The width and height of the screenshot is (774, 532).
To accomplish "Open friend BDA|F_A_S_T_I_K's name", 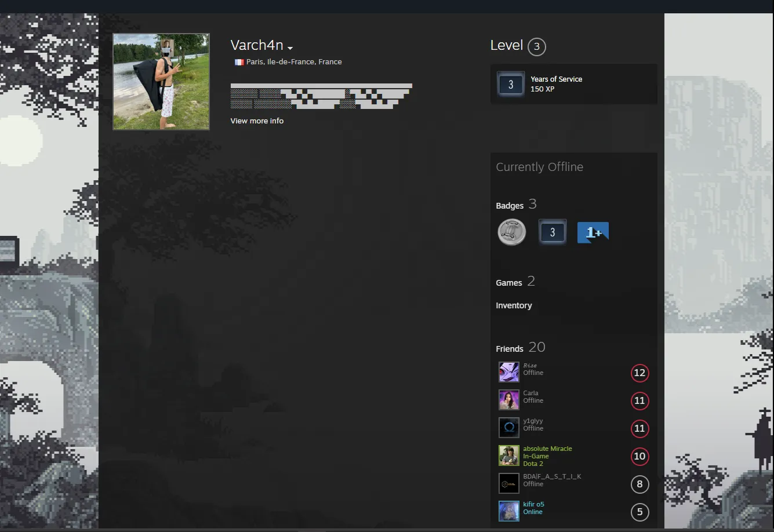I will [x=552, y=476].
